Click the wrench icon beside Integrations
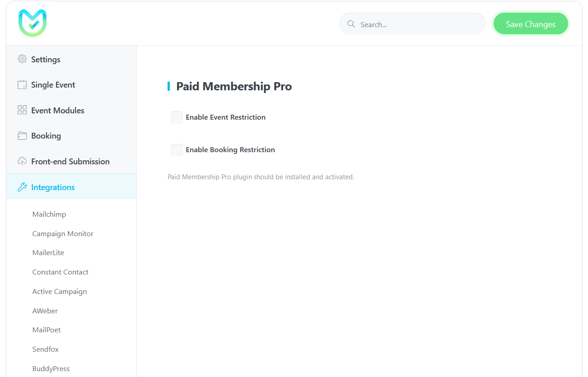The width and height of the screenshot is (588, 377). [22, 187]
